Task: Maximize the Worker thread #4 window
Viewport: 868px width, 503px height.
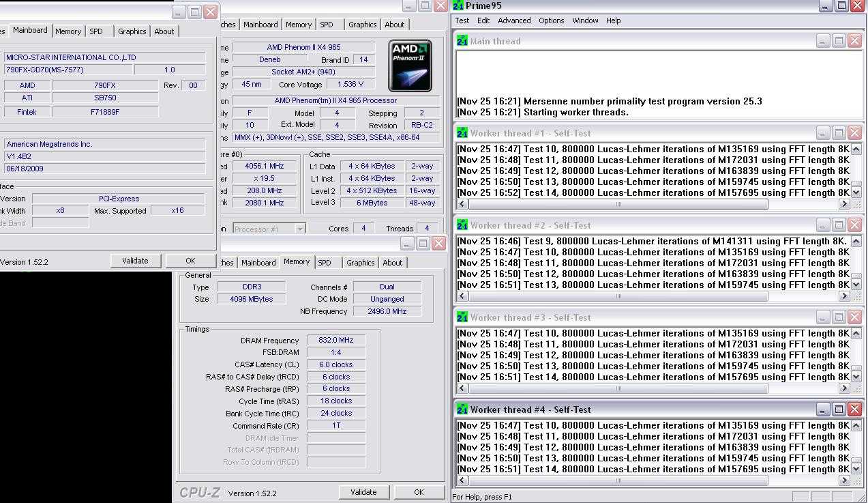Action: point(839,409)
